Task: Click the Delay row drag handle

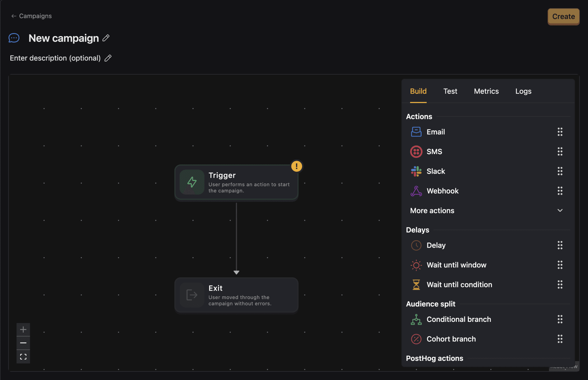Action: point(560,245)
